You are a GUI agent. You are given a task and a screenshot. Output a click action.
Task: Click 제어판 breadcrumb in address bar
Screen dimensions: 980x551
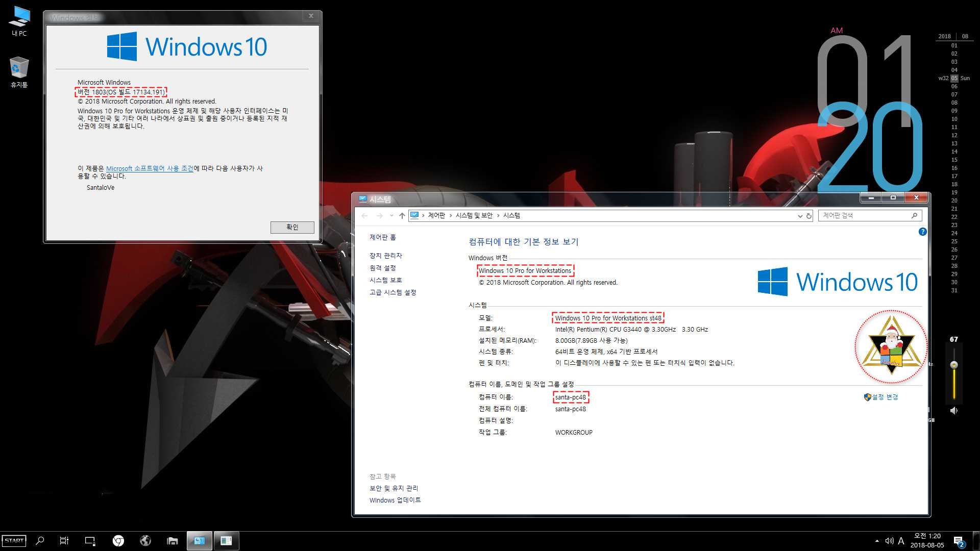click(x=436, y=216)
